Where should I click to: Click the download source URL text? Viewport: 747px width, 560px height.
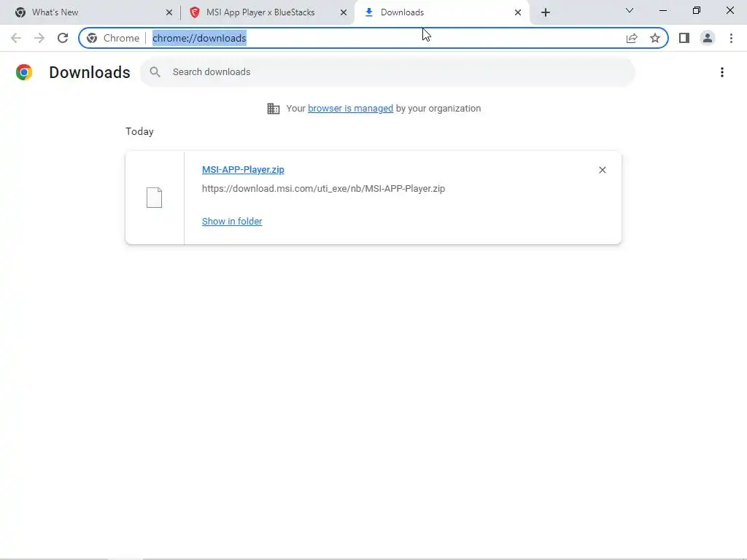[x=323, y=189]
